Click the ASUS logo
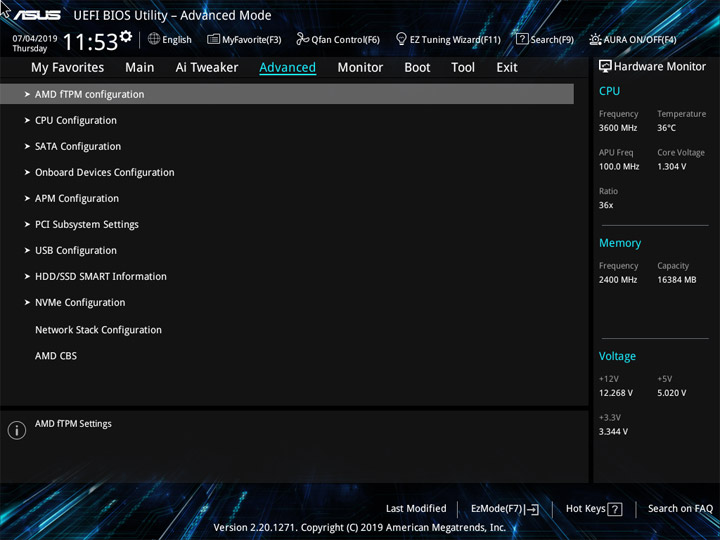 click(x=37, y=15)
